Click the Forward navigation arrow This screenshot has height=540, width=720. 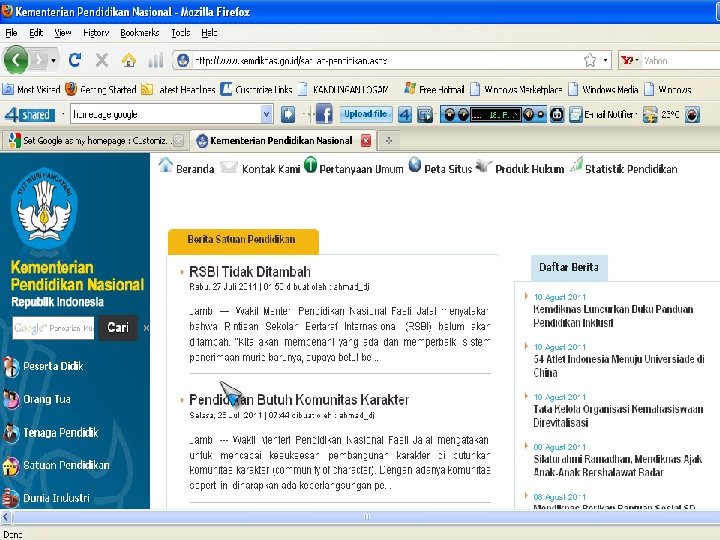click(39, 60)
